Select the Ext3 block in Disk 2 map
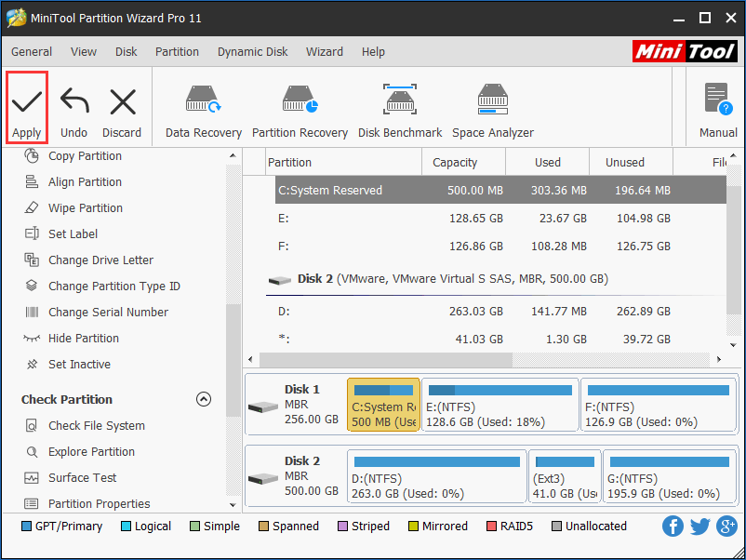Image resolution: width=746 pixels, height=560 pixels. tap(565, 476)
